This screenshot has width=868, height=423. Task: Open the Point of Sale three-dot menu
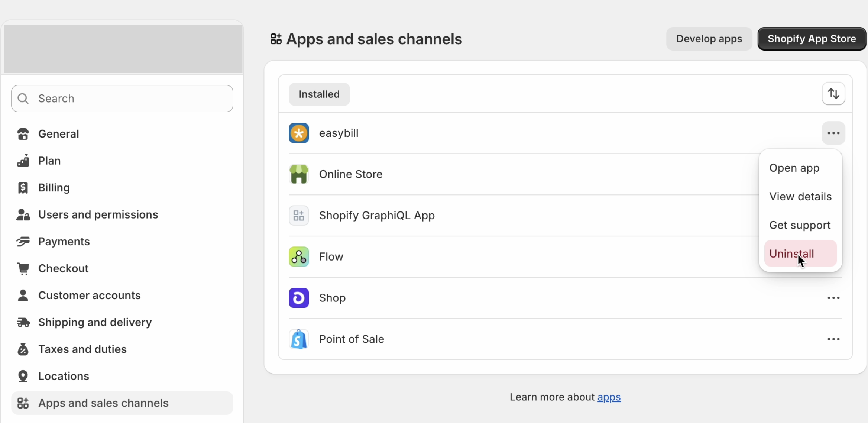point(833,339)
